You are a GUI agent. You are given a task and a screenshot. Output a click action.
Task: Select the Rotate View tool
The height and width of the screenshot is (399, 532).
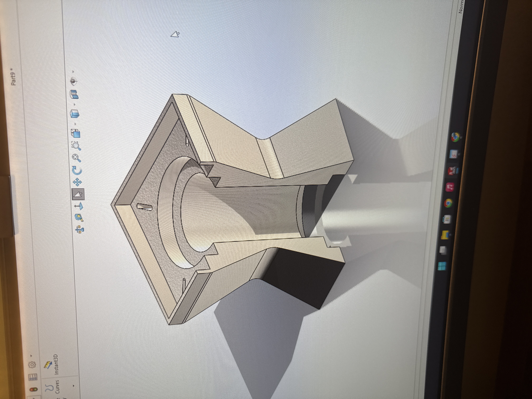[77, 170]
